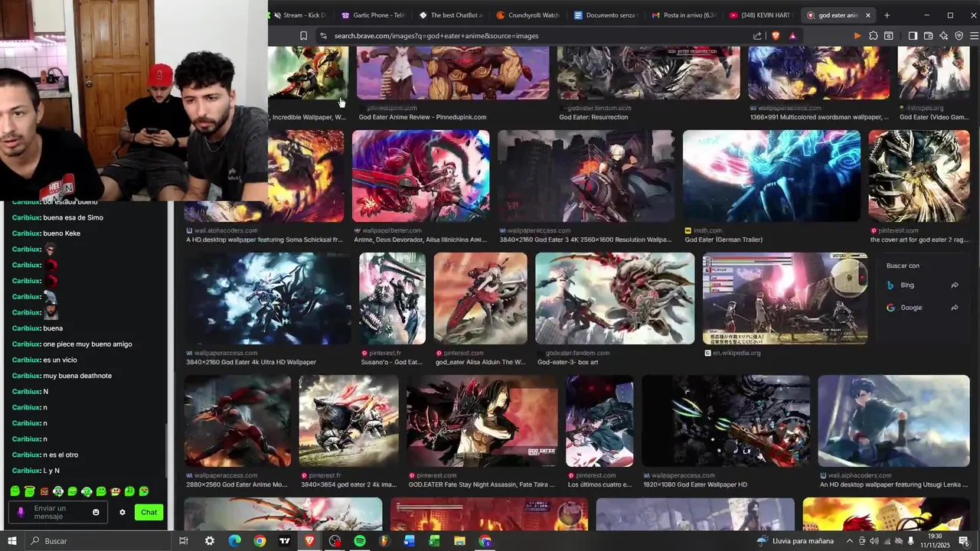Send message with green Chat button
Image resolution: width=980 pixels, height=551 pixels.
click(x=149, y=512)
